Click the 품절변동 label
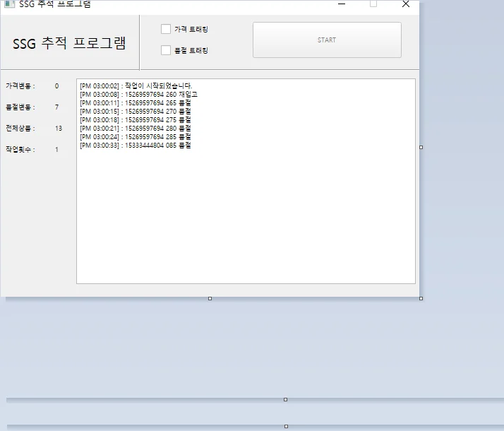Image resolution: width=504 pixels, height=431 pixels. (x=20, y=107)
